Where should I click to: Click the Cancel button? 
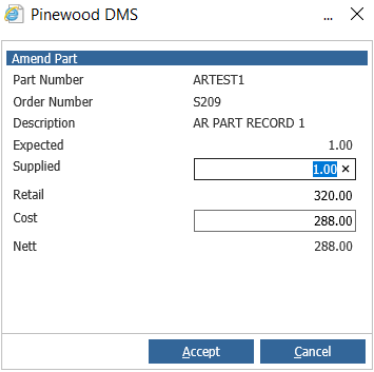(x=313, y=351)
